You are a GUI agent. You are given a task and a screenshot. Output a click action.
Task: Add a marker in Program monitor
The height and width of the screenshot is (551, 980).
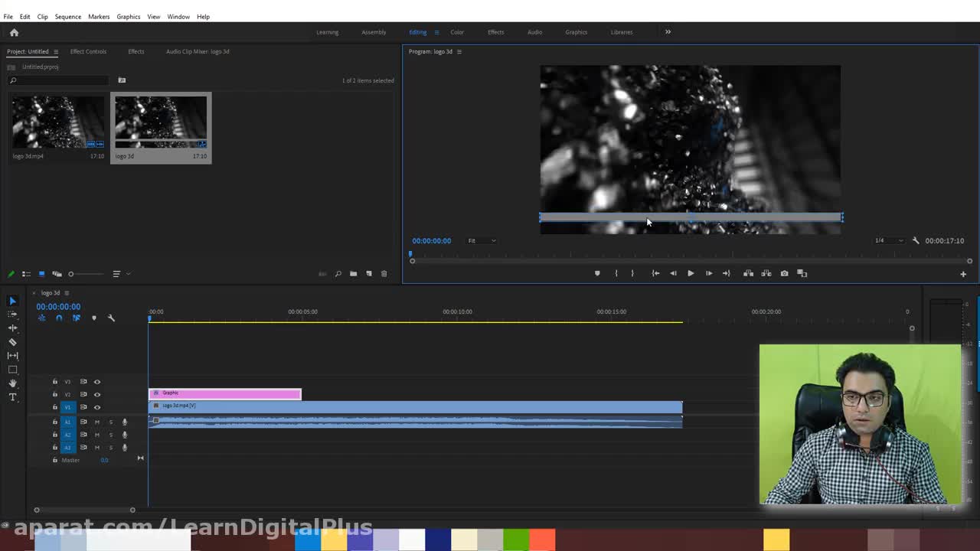597,273
